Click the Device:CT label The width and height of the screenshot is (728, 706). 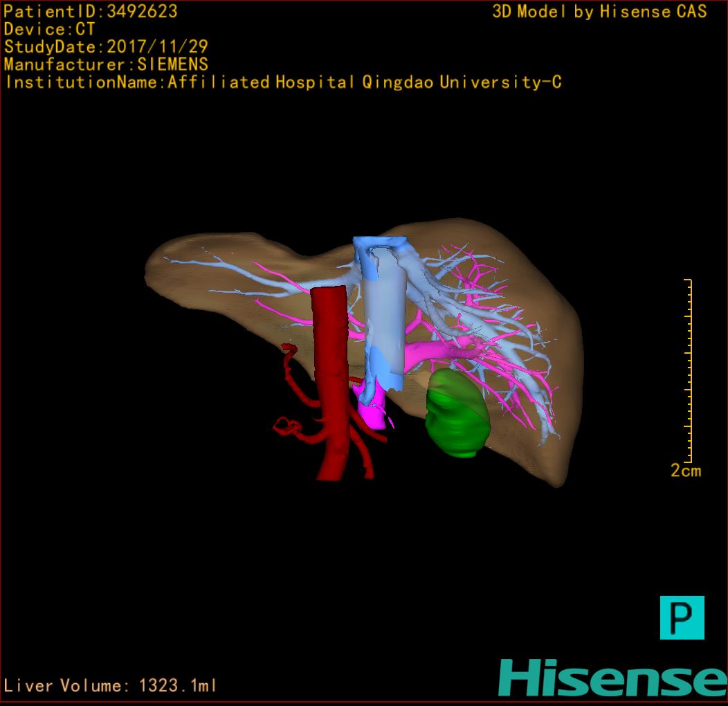tap(49, 30)
